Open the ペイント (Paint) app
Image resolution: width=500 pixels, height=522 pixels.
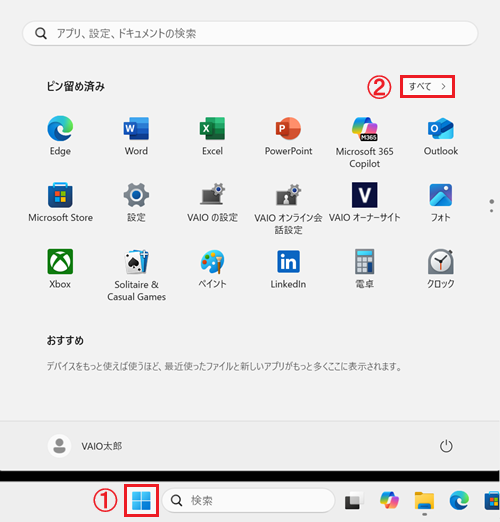(x=212, y=269)
